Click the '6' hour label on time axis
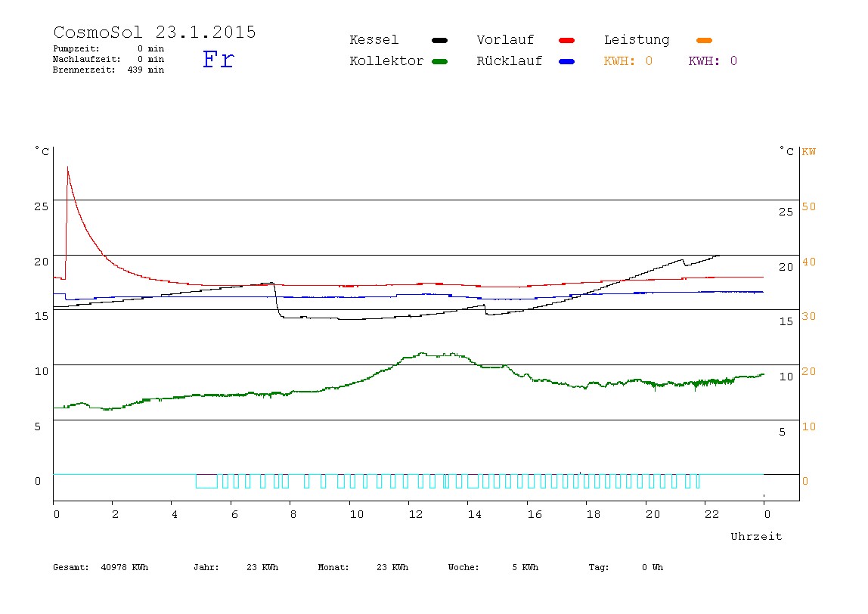Viewport: 868px width, 614px height. (x=234, y=514)
